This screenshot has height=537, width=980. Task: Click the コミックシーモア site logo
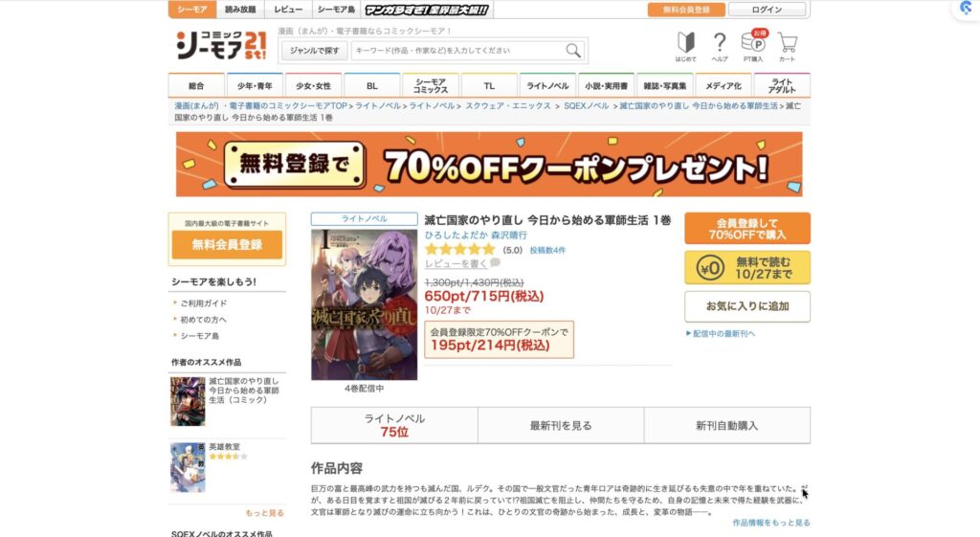coord(221,45)
